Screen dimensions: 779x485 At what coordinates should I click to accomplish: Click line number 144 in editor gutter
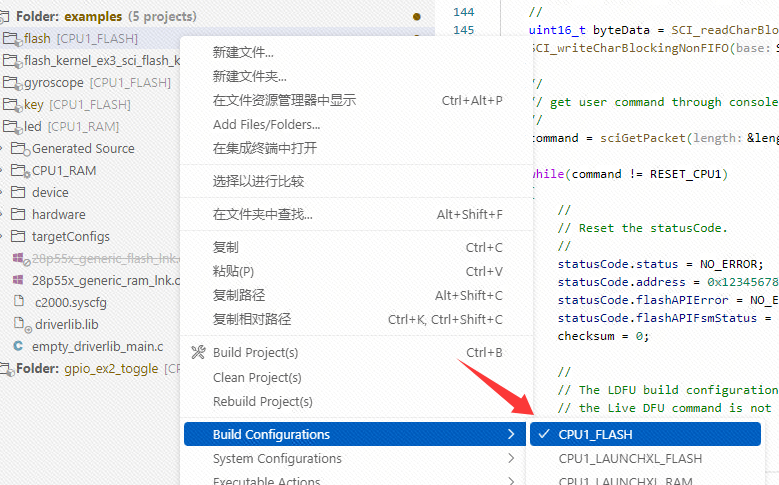464,12
